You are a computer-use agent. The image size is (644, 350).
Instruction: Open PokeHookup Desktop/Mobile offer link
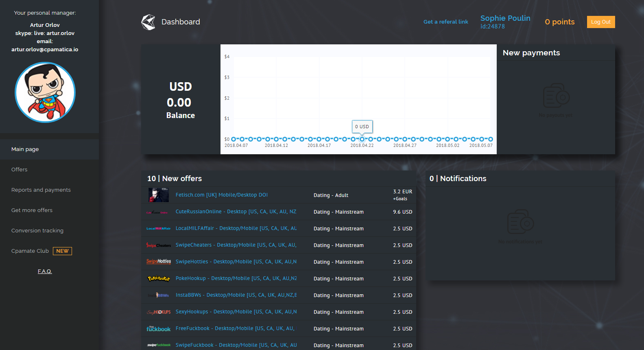236,278
